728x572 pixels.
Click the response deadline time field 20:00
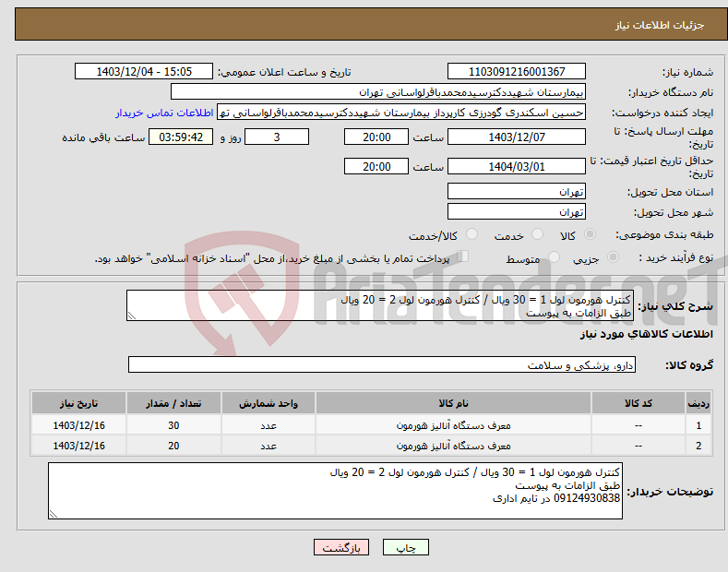tap(376, 137)
